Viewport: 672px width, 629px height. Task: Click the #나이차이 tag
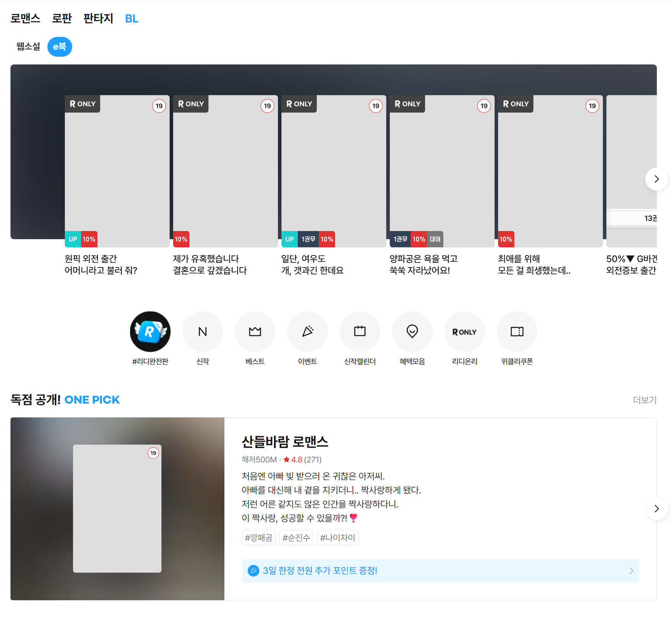click(337, 538)
